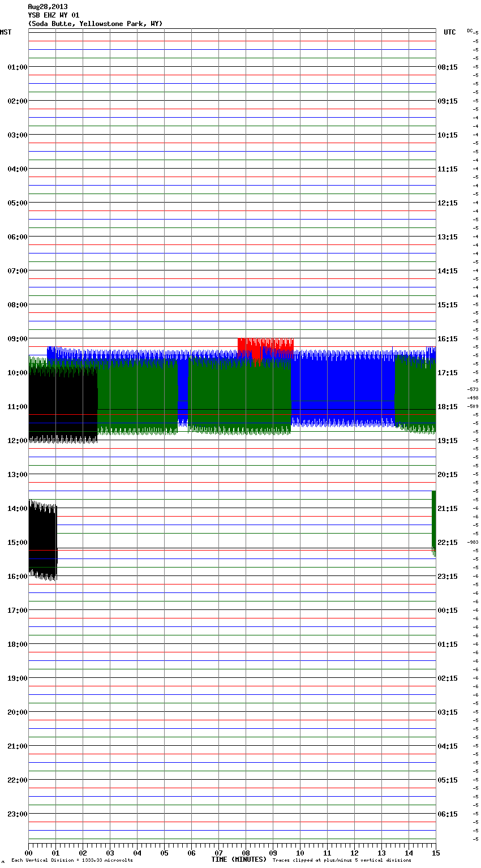Click the DC value -509
This screenshot has height=868, width=481.
pos(473,406)
